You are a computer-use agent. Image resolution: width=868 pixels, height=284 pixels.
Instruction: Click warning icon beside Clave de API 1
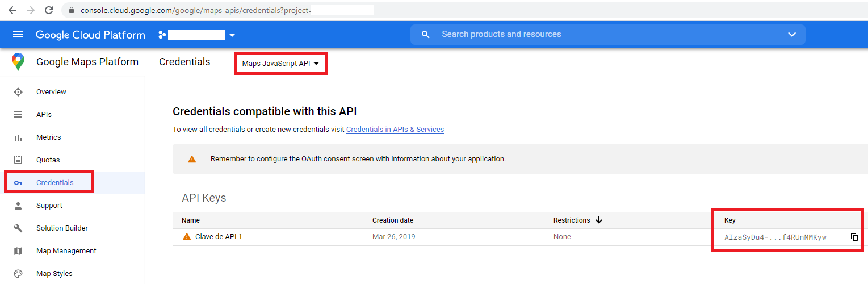(x=187, y=237)
